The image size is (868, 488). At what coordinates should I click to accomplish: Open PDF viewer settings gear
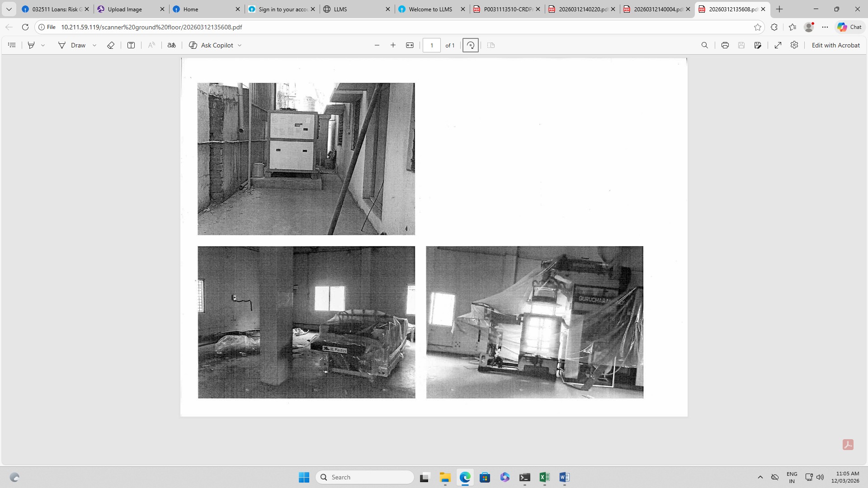point(794,45)
